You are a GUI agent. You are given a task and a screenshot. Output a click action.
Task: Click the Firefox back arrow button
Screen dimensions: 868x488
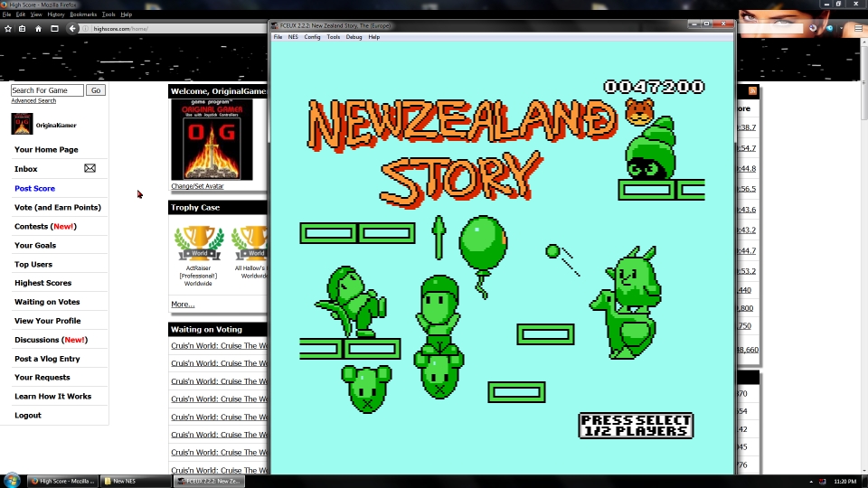[72, 29]
